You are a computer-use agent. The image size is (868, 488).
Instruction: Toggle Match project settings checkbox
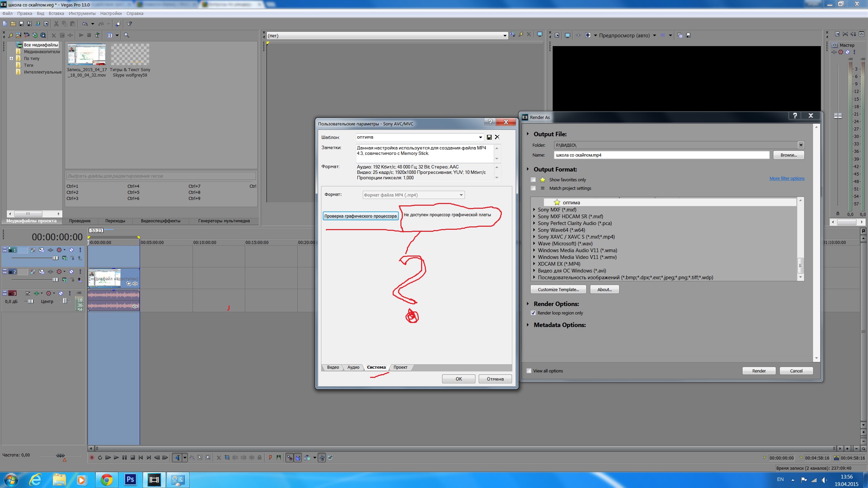tap(533, 188)
